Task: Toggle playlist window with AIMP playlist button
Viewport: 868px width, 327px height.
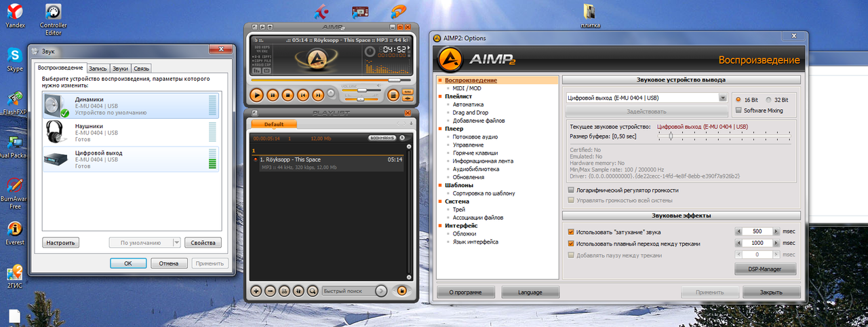Action: point(393,95)
